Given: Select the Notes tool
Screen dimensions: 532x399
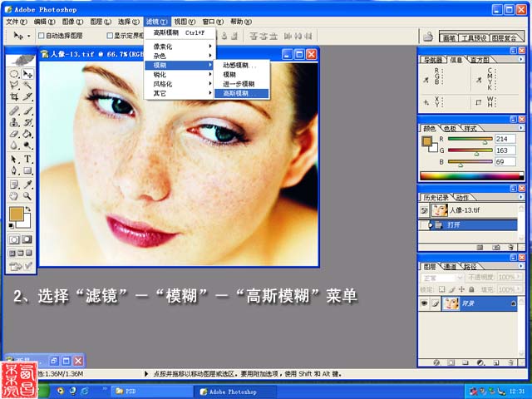Looking at the screenshot, I should click(x=14, y=185).
